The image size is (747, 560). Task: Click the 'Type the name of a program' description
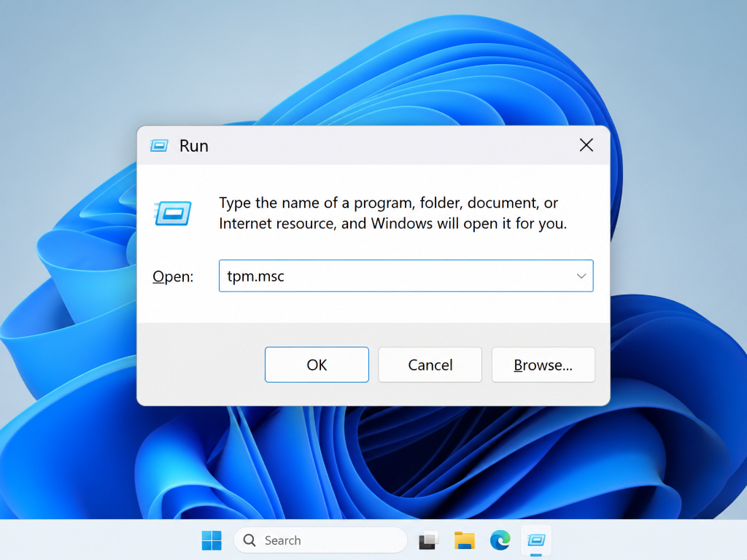tap(393, 213)
